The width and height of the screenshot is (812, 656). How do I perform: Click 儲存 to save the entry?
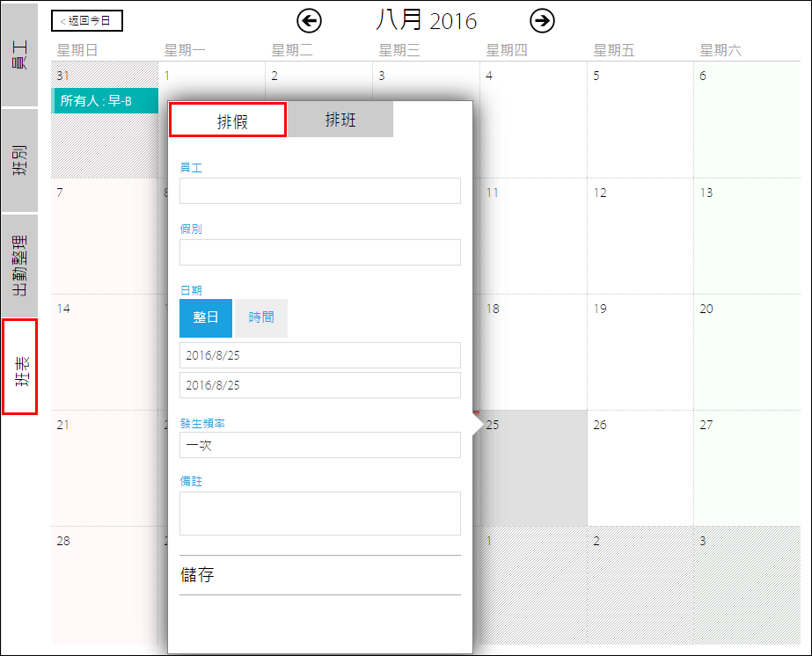pos(319,575)
